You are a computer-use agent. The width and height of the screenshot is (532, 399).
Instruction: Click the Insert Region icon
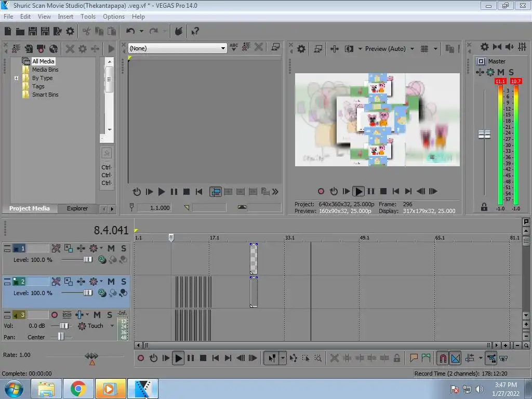point(426,358)
